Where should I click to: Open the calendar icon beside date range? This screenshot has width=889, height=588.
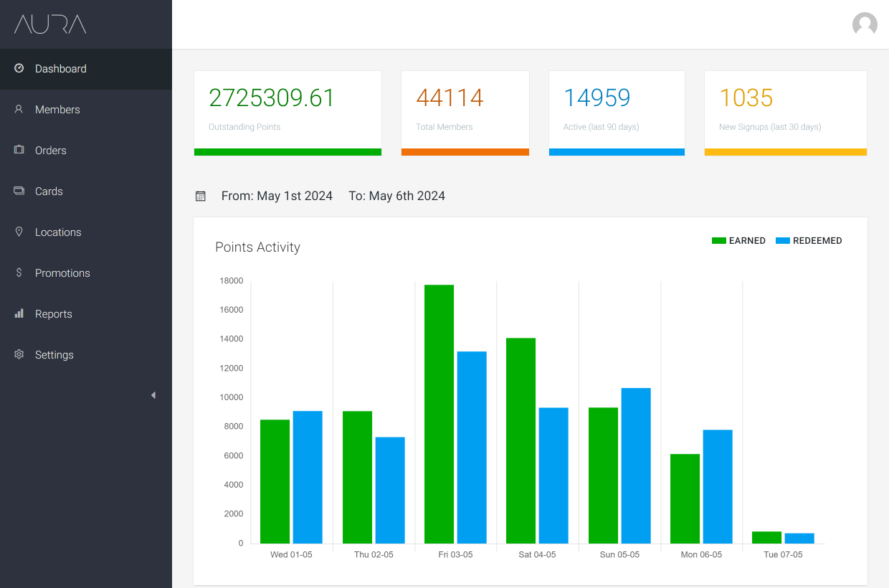[201, 195]
